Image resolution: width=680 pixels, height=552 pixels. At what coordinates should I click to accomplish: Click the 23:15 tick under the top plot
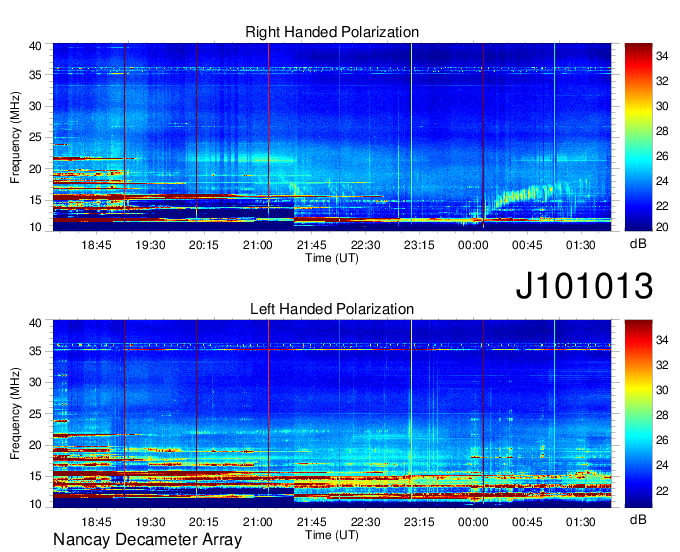click(419, 245)
